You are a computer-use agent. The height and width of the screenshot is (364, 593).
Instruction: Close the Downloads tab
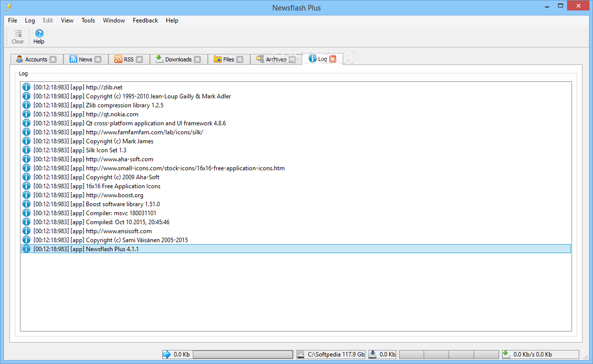pos(197,59)
